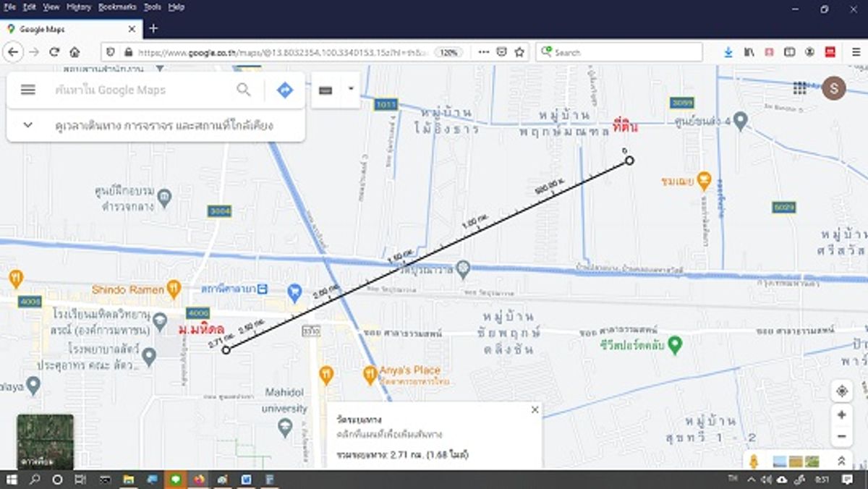Select the Street View pegman
This screenshot has width=868, height=489.
pos(754,461)
